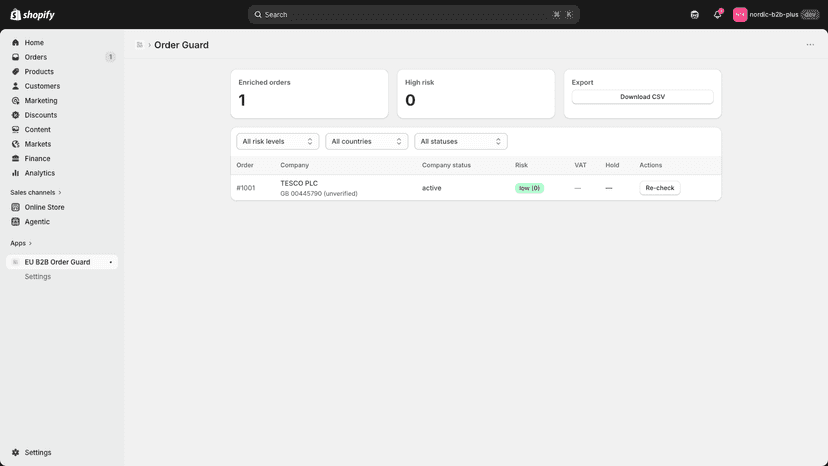828x466 pixels.
Task: Click the Marketing target icon
Action: pyautogui.click(x=15, y=100)
